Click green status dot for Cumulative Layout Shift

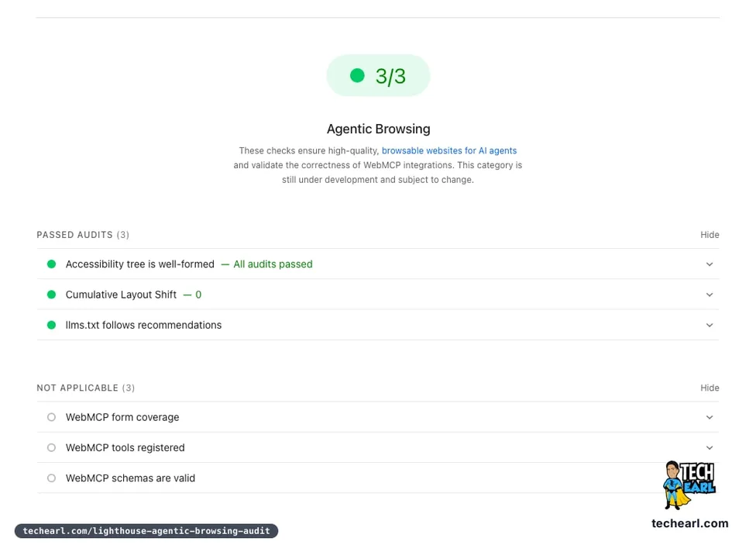pos(51,295)
